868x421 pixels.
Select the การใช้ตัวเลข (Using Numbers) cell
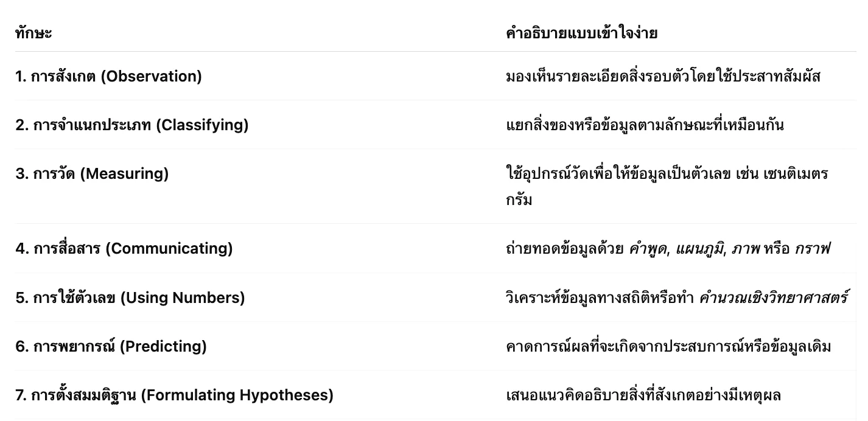click(x=130, y=297)
